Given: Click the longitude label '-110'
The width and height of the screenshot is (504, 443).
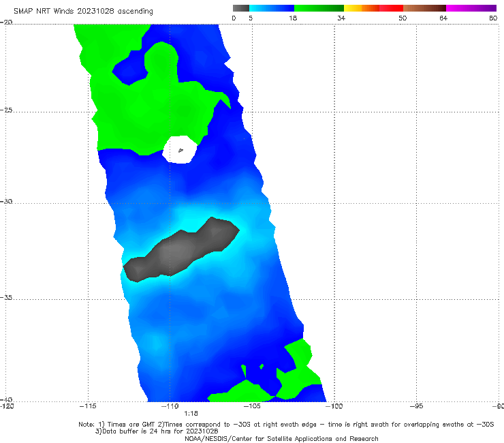Looking at the screenshot, I should (170, 406).
